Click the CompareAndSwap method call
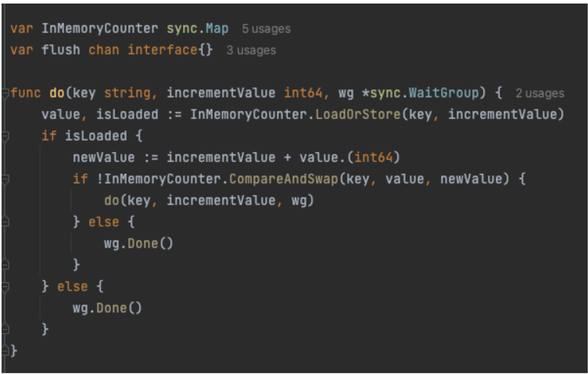The image size is (588, 374). [283, 179]
